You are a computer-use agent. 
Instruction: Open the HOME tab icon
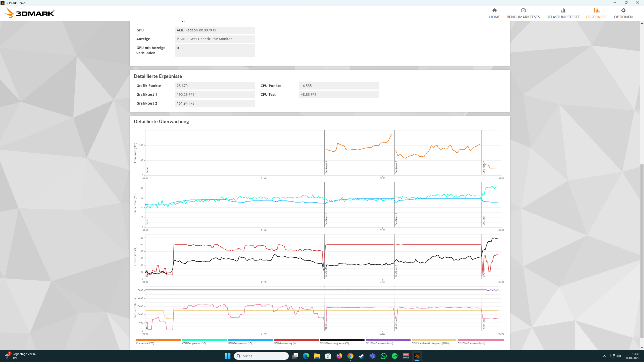coord(494,11)
